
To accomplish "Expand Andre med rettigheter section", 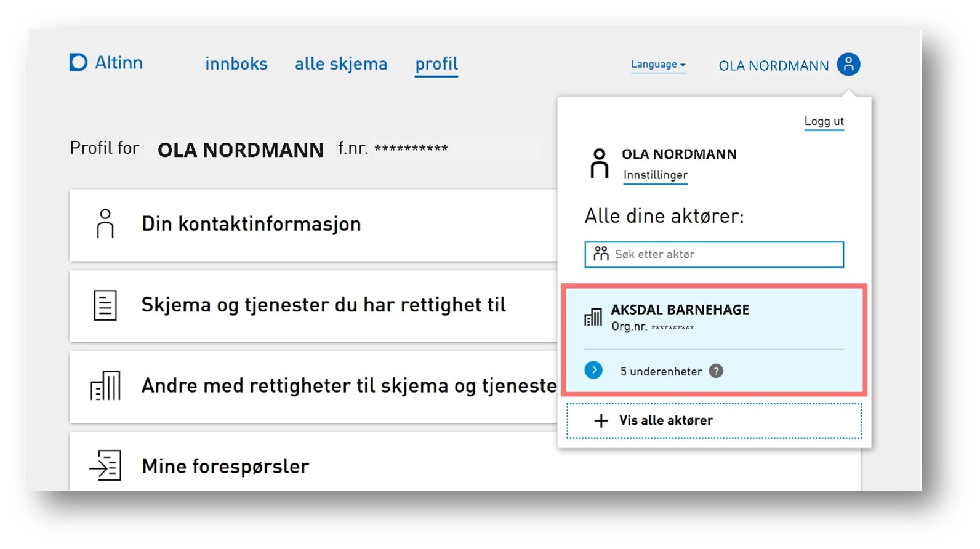I will pos(313,387).
